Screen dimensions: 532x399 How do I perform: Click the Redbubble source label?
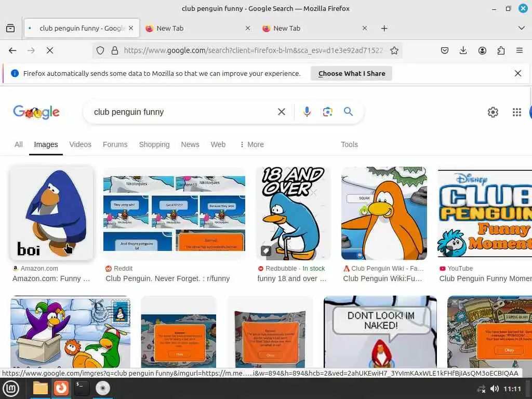281,269
